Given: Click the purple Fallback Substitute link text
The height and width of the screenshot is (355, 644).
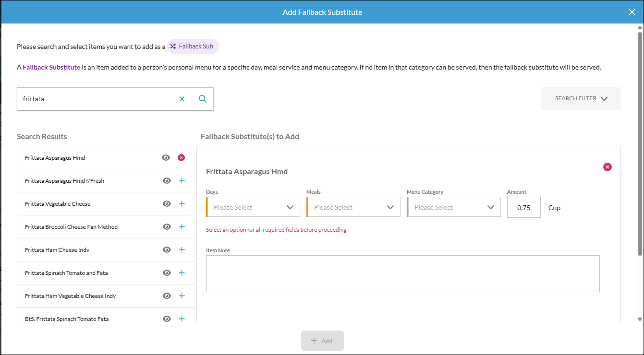Looking at the screenshot, I should [x=51, y=67].
